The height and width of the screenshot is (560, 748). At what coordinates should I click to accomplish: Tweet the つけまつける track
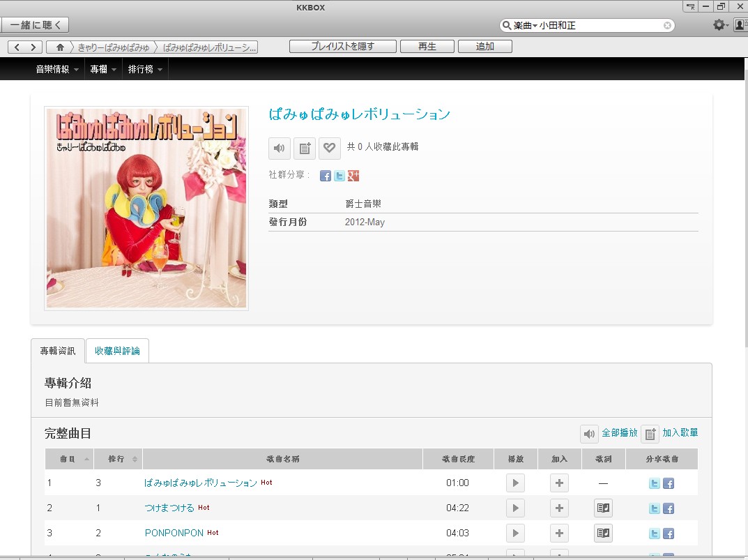655,508
